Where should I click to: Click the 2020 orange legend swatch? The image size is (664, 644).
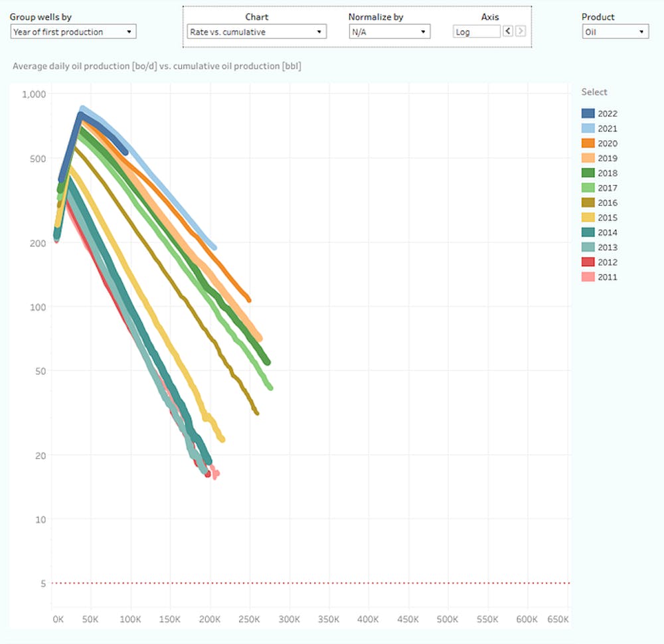[588, 143]
